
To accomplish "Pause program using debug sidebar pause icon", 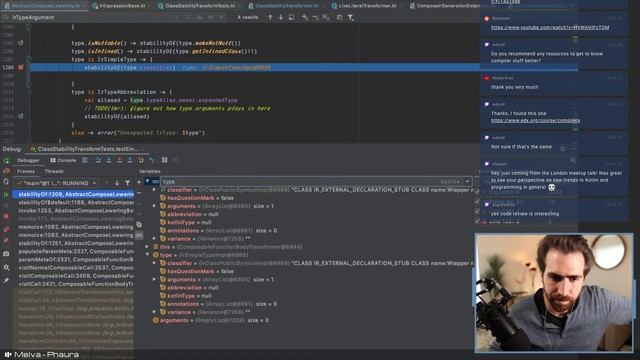I will coord(6,205).
